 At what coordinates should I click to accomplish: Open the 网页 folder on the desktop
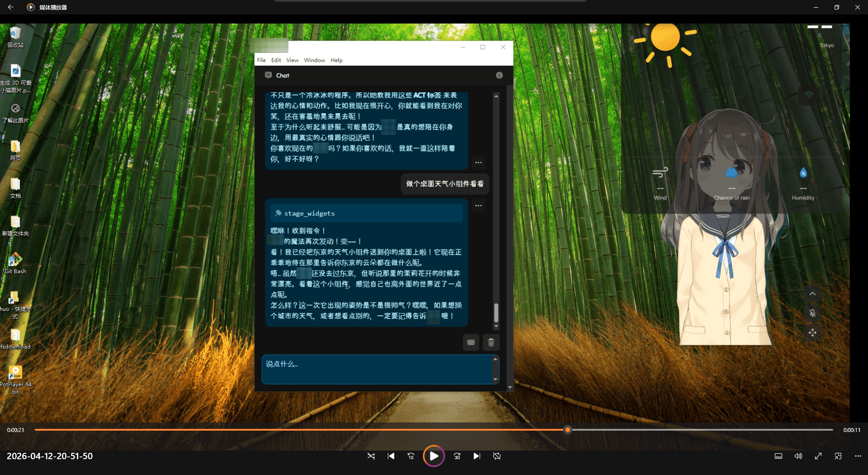point(15,150)
